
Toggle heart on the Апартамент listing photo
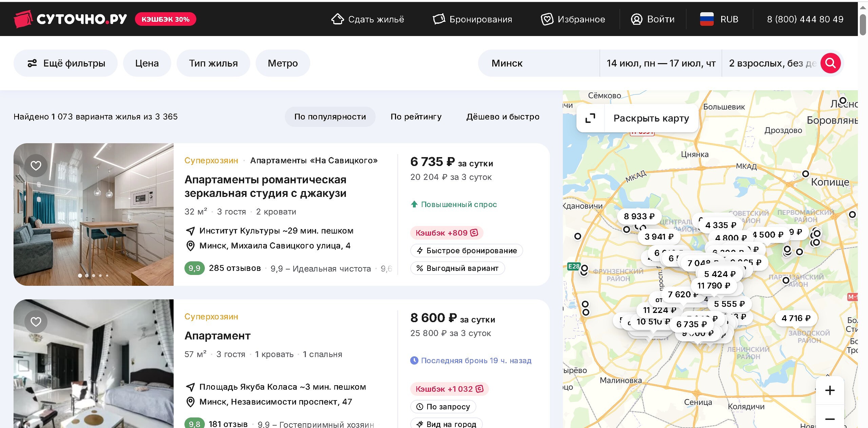[x=36, y=322]
